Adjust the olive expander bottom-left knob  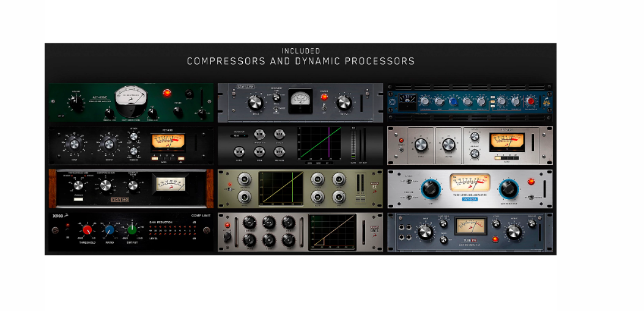coord(244,197)
